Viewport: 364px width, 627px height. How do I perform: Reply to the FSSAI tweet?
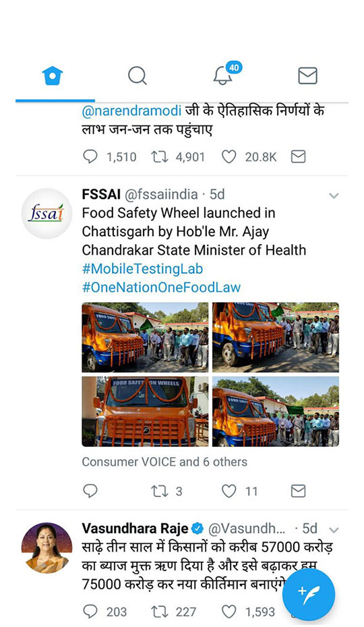[90, 491]
